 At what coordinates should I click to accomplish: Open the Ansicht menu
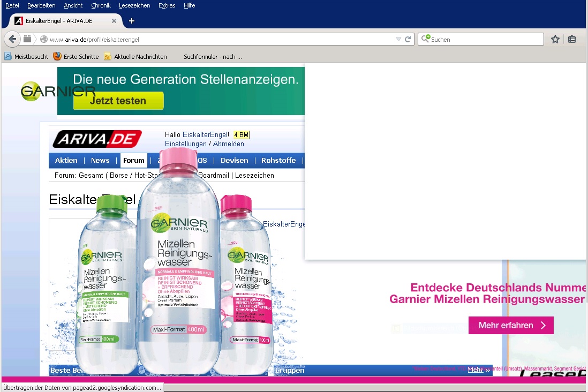73,5
